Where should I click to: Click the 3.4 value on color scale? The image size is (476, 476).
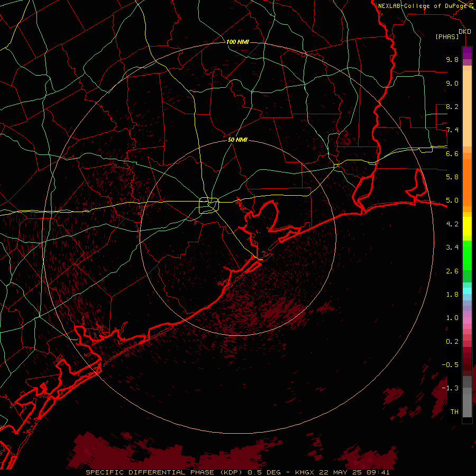(x=452, y=248)
